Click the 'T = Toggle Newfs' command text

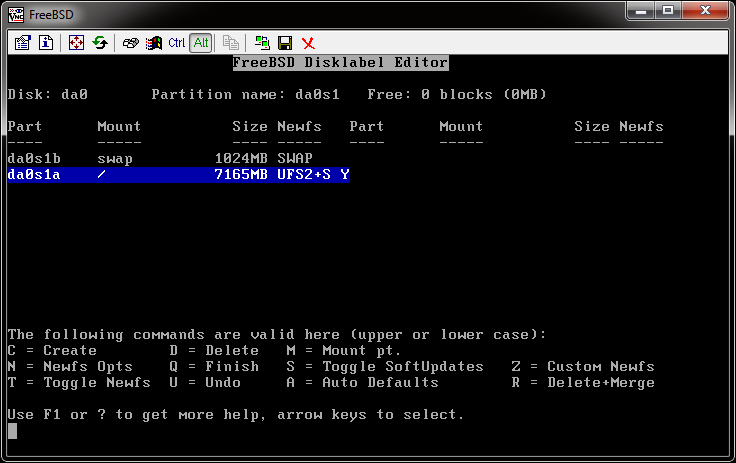(x=79, y=383)
